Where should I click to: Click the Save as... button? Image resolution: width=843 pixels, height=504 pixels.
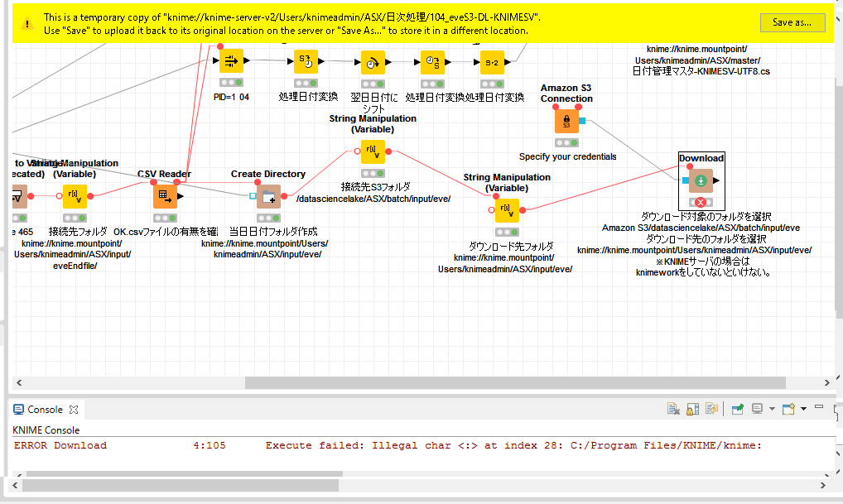point(792,22)
